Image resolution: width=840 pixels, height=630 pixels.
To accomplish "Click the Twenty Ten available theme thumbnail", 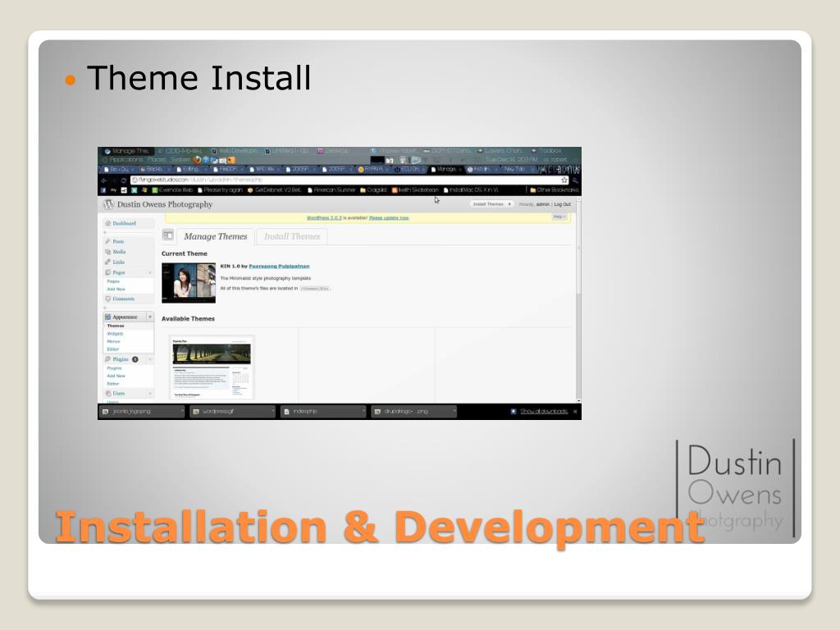I will pyautogui.click(x=212, y=367).
